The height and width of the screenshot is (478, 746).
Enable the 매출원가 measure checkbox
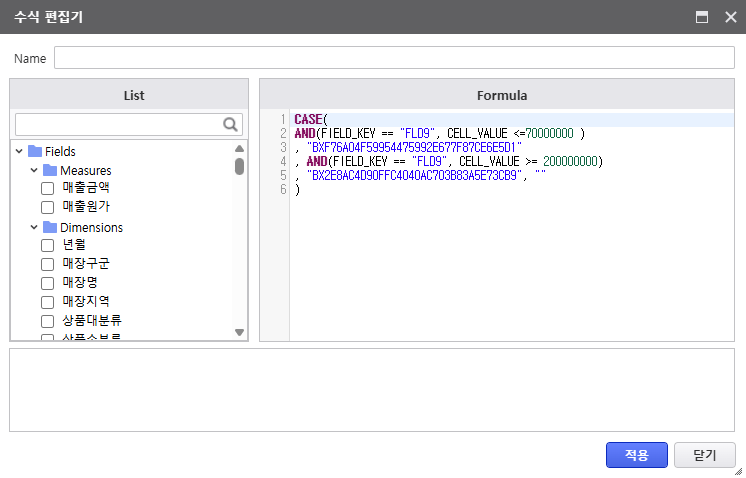tap(47, 207)
